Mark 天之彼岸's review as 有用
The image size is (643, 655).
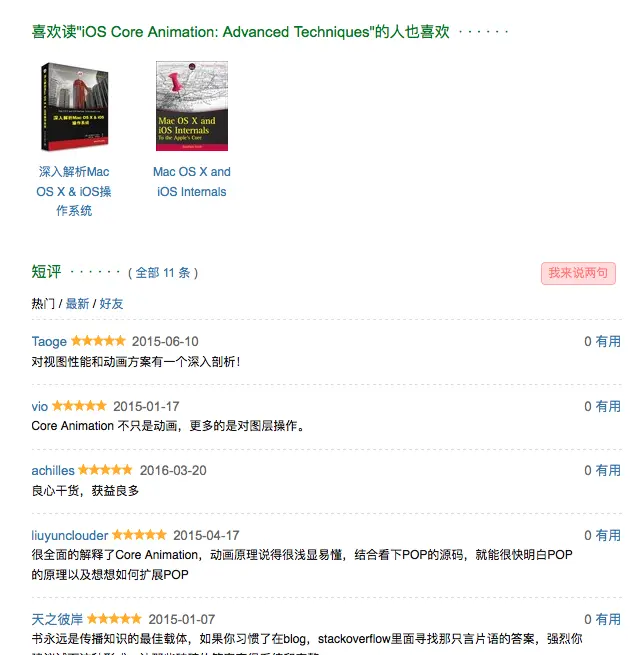pos(608,619)
